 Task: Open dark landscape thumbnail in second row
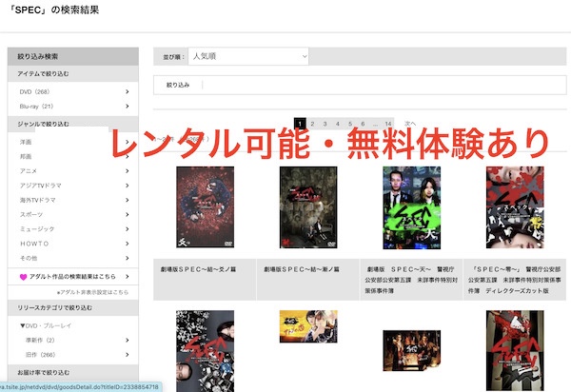coord(411,350)
